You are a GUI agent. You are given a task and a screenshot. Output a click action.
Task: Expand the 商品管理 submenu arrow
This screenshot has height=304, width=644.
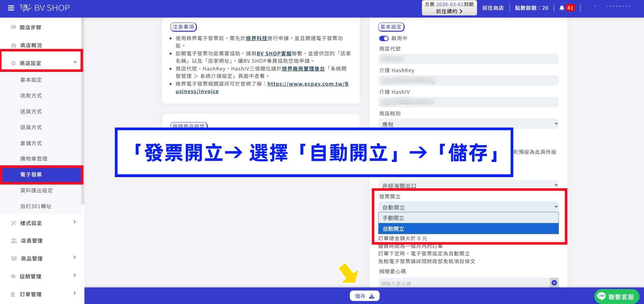(75, 257)
